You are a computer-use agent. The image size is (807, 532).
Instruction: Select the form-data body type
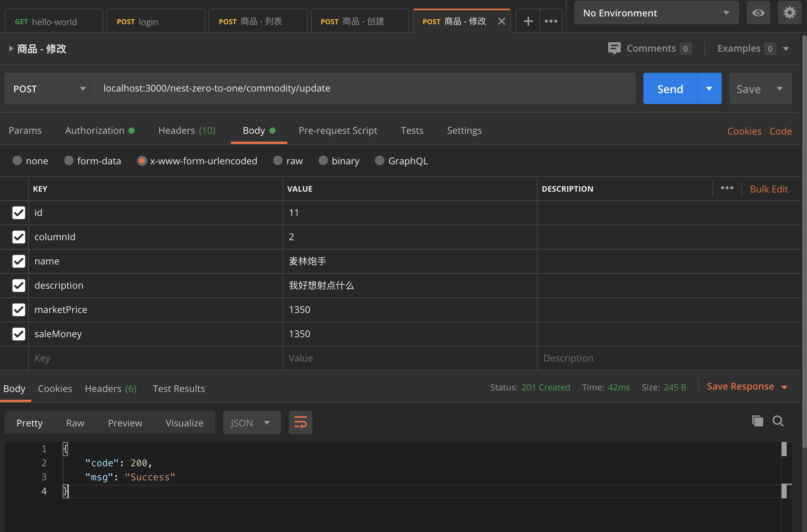pyautogui.click(x=93, y=161)
